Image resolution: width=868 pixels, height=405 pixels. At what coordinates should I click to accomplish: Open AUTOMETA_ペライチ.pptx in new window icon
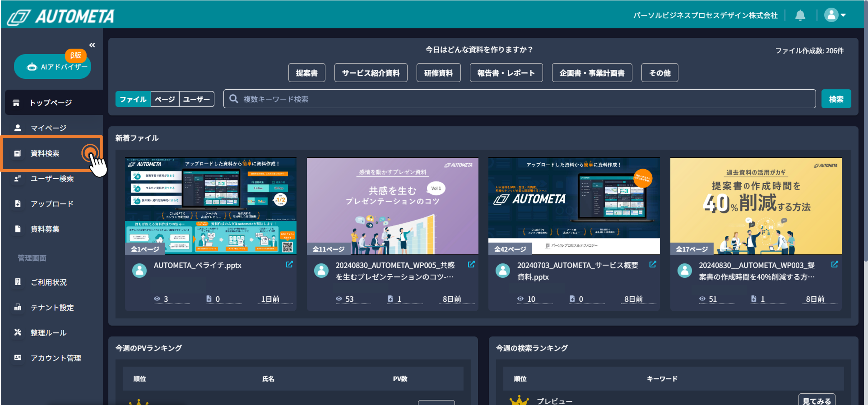coord(289,265)
